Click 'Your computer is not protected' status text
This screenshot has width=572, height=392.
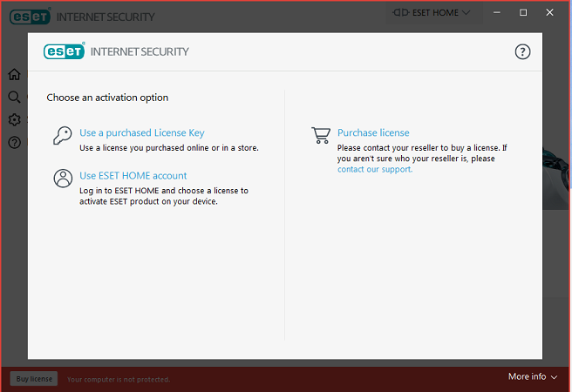click(x=119, y=380)
